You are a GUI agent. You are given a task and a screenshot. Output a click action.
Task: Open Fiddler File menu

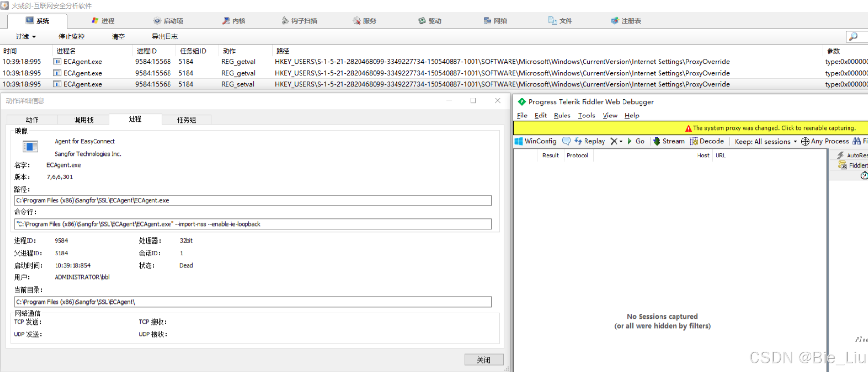(x=522, y=116)
